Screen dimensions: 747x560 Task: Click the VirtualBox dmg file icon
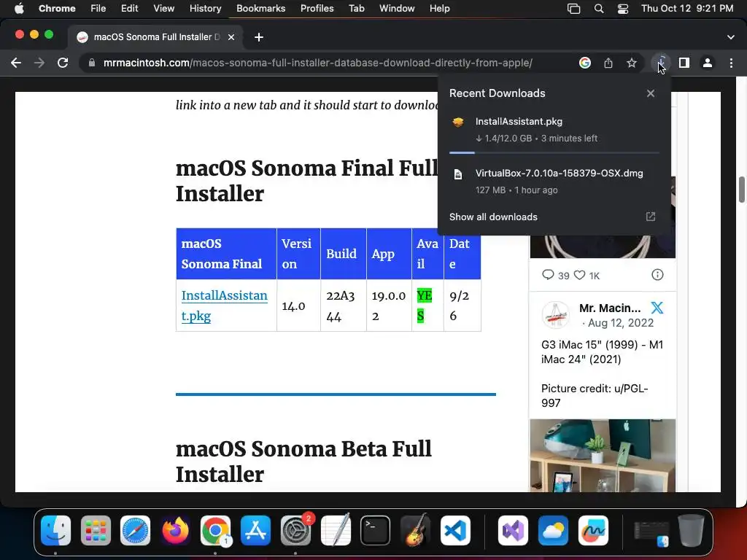(458, 174)
